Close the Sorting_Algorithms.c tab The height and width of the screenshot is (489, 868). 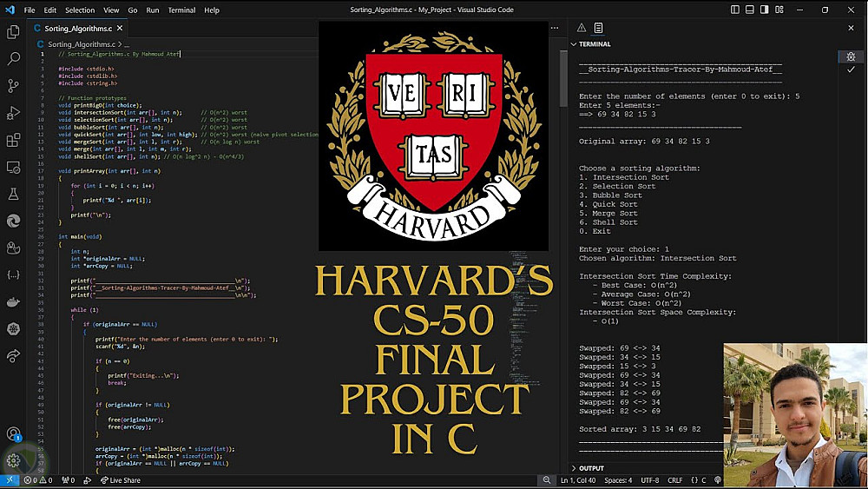[x=120, y=29]
